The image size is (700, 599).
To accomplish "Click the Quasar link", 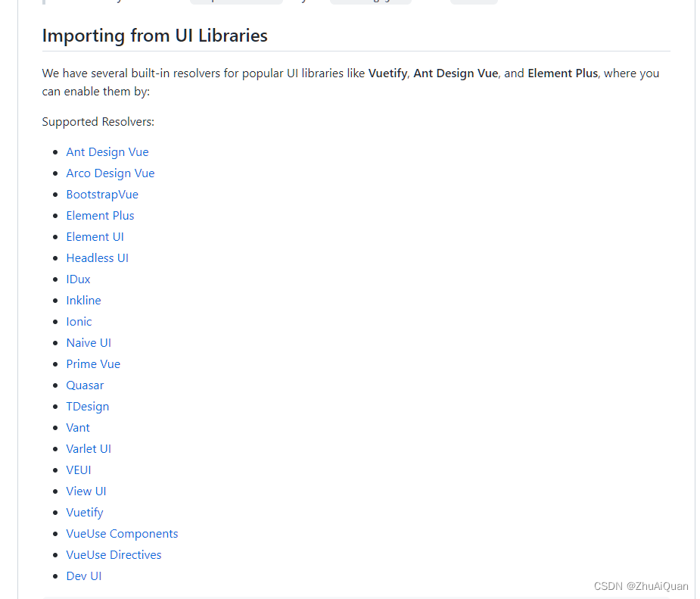I will point(85,385).
